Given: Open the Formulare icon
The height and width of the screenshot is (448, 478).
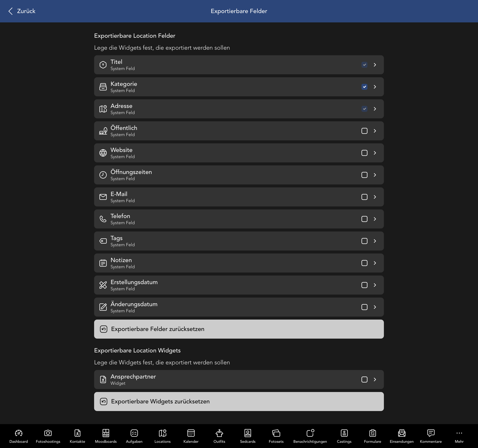Looking at the screenshot, I should (x=373, y=433).
